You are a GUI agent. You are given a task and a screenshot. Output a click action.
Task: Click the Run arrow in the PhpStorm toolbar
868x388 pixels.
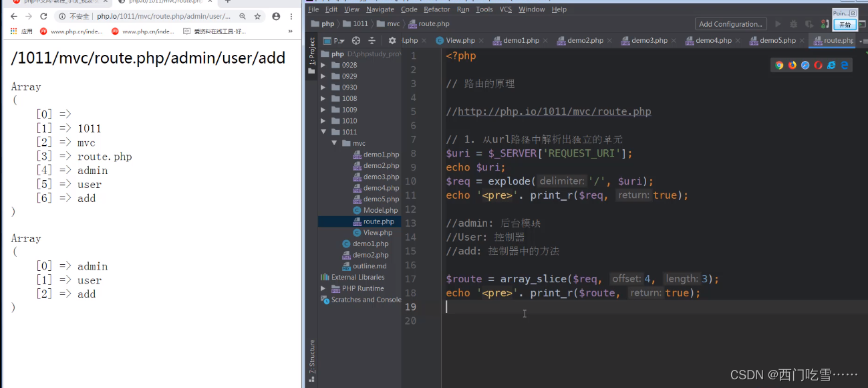(x=777, y=24)
